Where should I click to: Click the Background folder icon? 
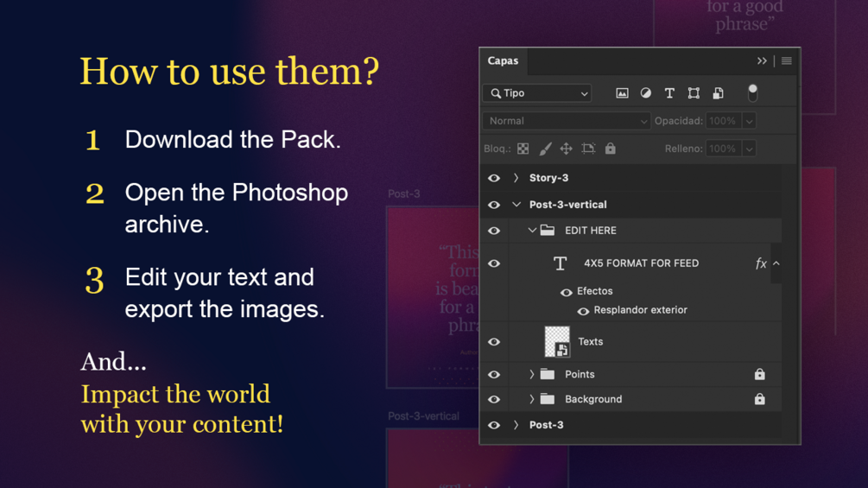[x=548, y=399]
